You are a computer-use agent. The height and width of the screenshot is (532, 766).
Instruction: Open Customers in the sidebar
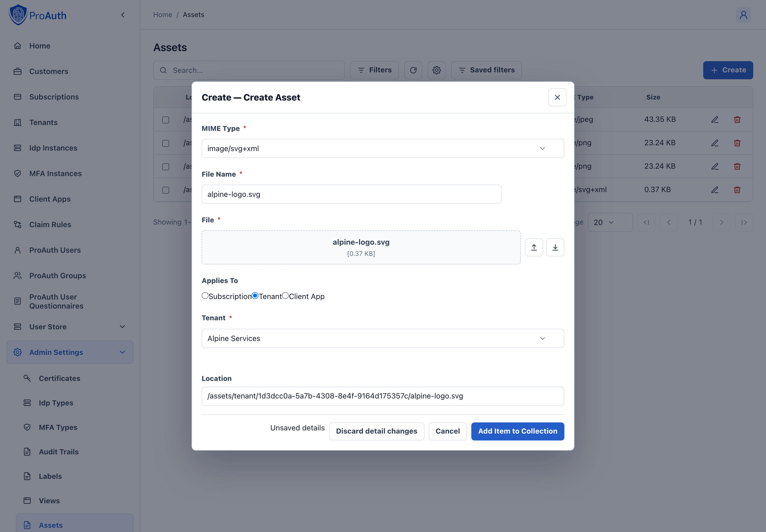70,71
